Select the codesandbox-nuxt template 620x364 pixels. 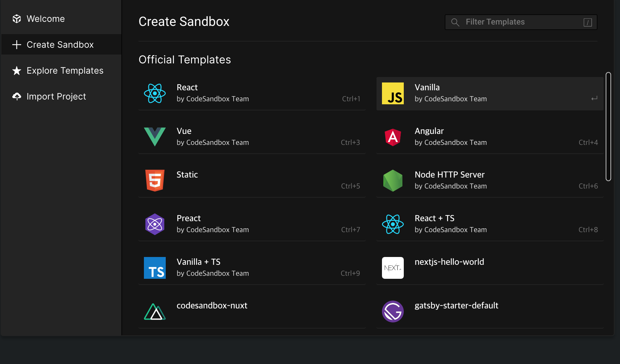coord(212,306)
